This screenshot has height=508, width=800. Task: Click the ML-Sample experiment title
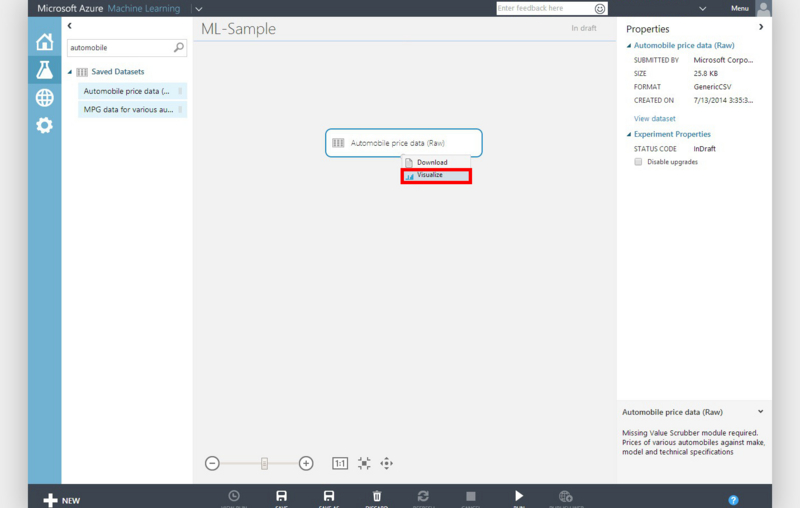[x=238, y=29]
